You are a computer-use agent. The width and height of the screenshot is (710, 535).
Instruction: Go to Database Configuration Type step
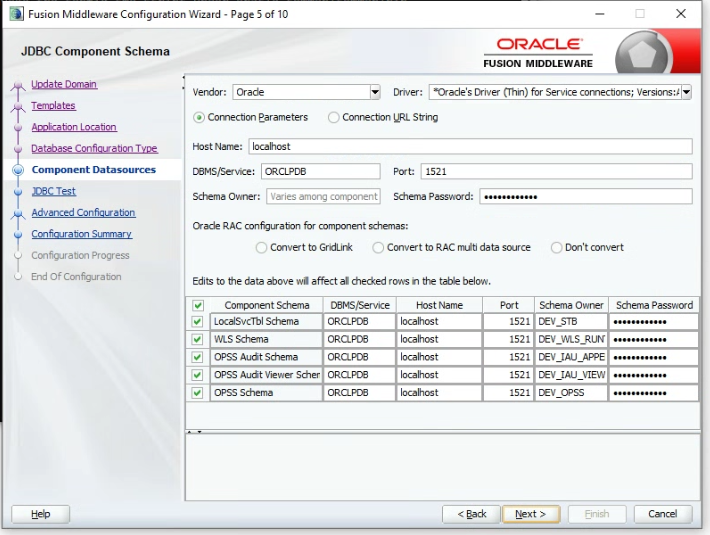pyautogui.click(x=94, y=148)
